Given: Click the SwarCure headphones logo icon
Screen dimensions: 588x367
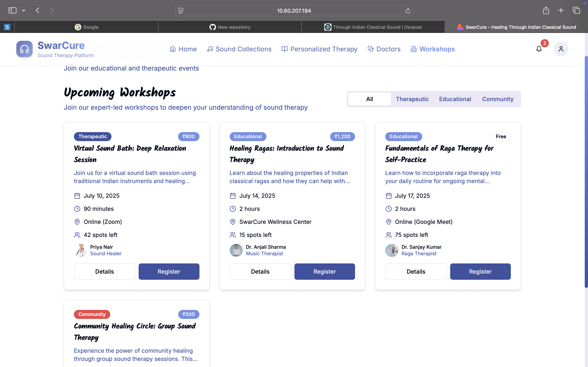Looking at the screenshot, I should pos(24,49).
